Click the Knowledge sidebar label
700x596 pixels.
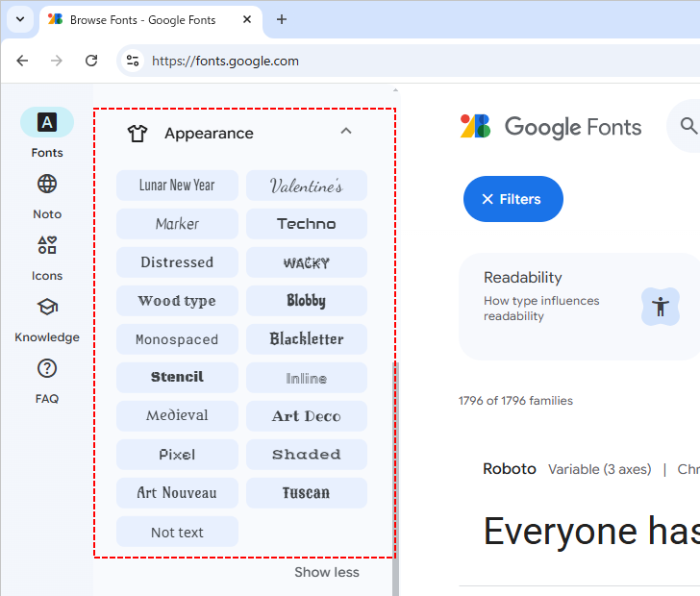tap(47, 337)
